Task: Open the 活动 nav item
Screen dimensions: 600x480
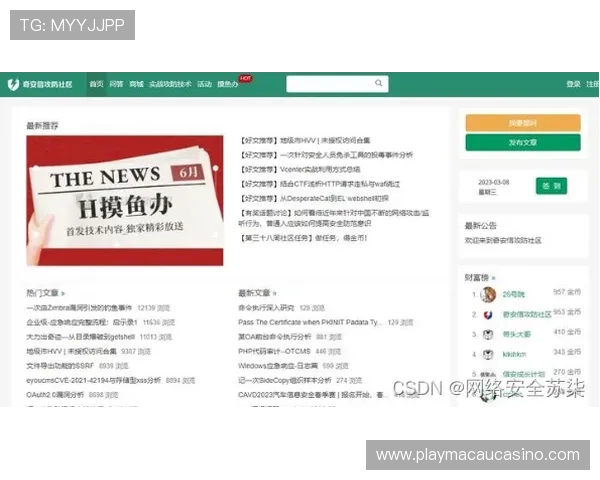Action: [x=204, y=84]
